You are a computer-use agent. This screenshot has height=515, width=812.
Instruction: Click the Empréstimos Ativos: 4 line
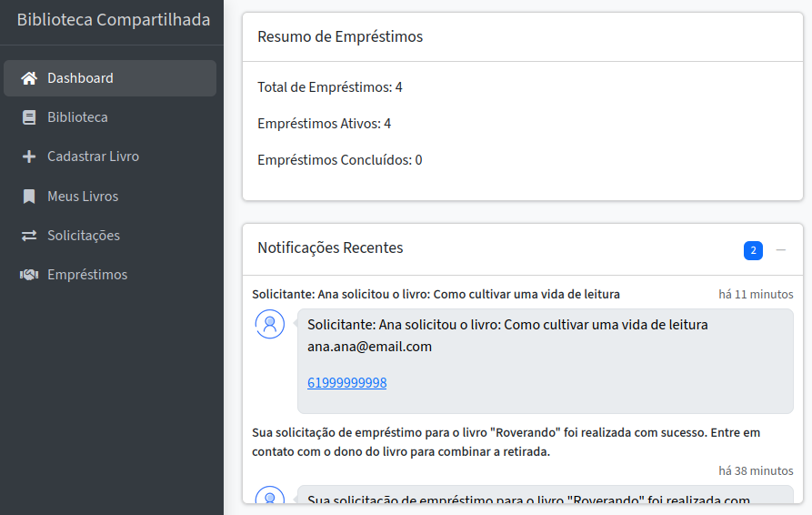point(324,124)
